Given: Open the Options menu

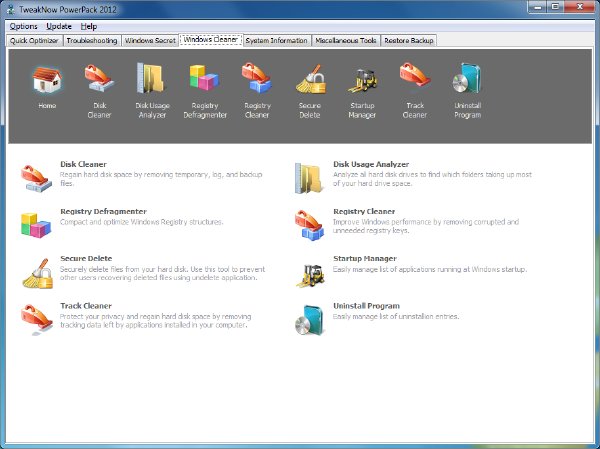Looking at the screenshot, I should click(x=23, y=26).
